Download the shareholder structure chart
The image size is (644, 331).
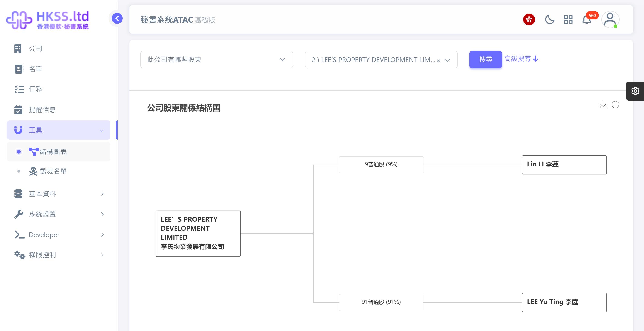click(x=603, y=105)
